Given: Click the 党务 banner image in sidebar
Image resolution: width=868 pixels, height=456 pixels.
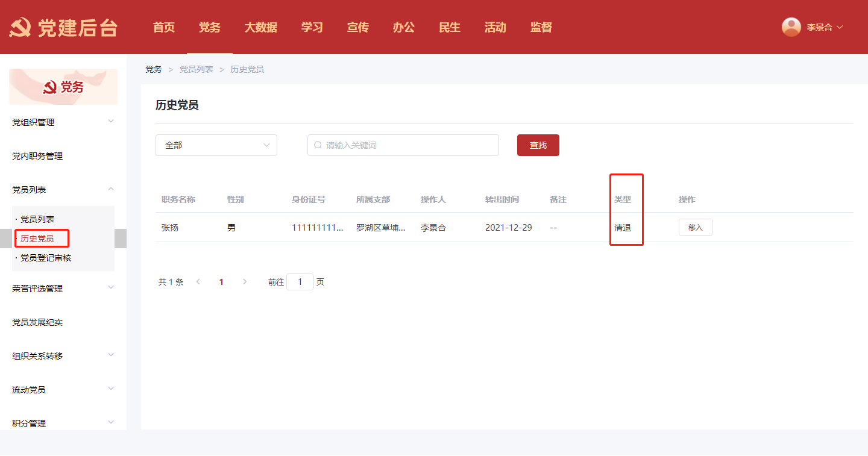Looking at the screenshot, I should click(63, 87).
